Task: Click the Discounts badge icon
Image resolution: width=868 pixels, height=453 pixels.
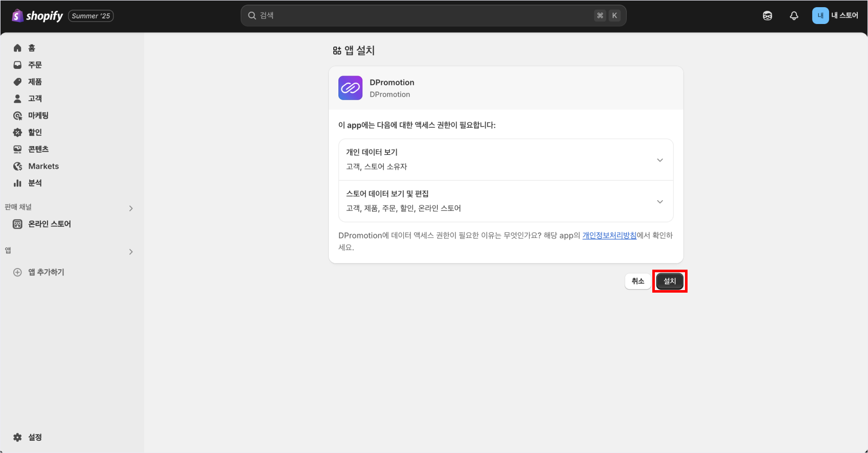Action: [17, 132]
